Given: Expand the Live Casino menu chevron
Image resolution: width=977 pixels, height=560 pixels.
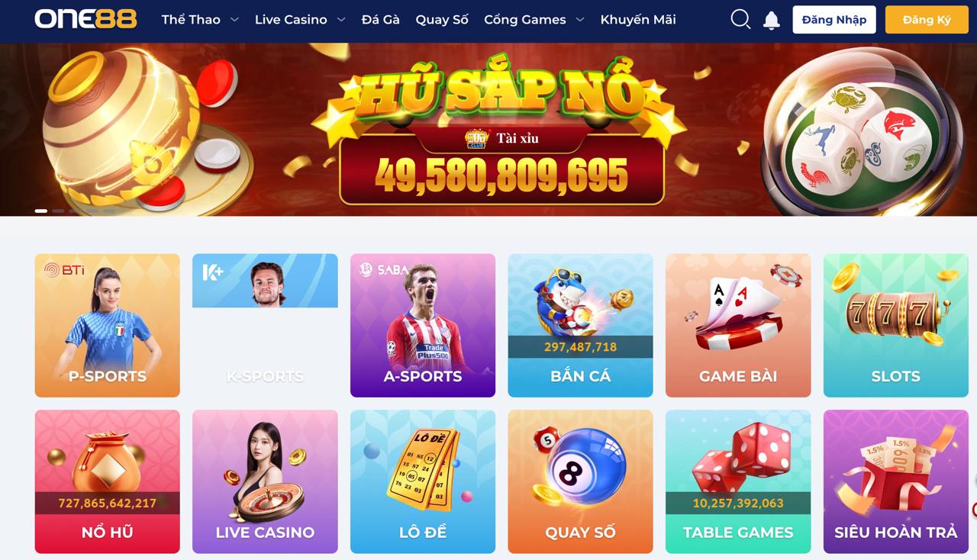Looking at the screenshot, I should pos(341,20).
